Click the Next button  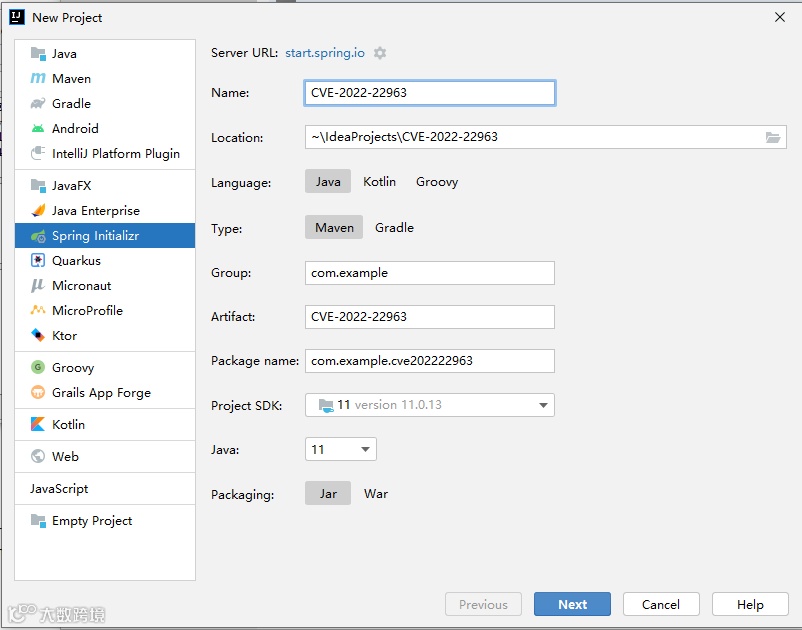coord(572,604)
